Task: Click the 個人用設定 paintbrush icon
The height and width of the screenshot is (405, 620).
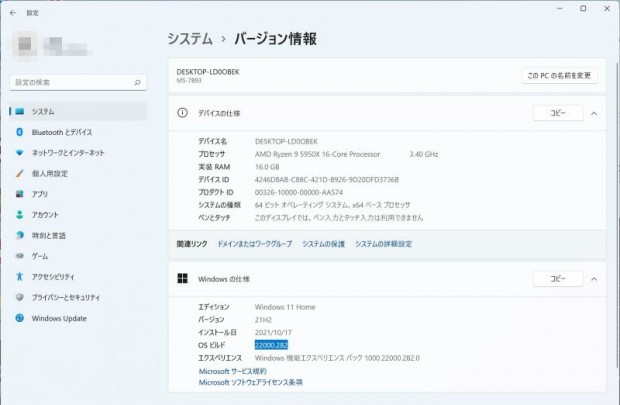Action: (x=19, y=173)
